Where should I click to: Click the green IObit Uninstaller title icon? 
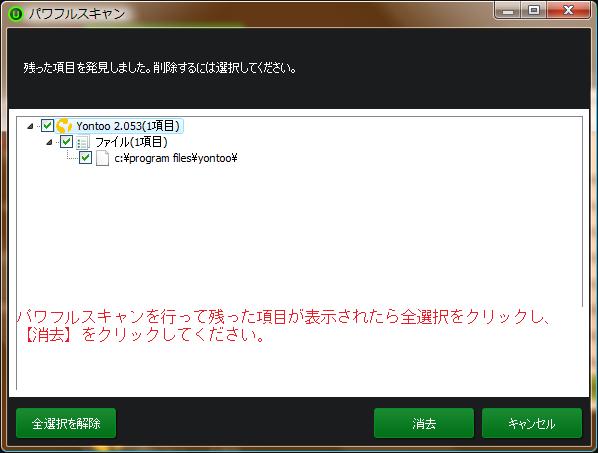16,14
